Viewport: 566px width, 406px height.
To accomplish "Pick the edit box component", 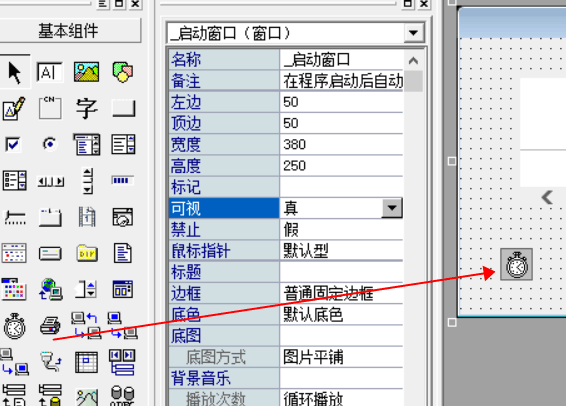I will pos(50,72).
